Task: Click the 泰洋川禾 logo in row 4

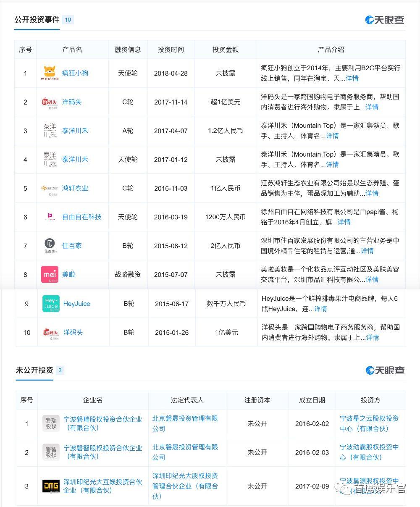Action: [50, 160]
